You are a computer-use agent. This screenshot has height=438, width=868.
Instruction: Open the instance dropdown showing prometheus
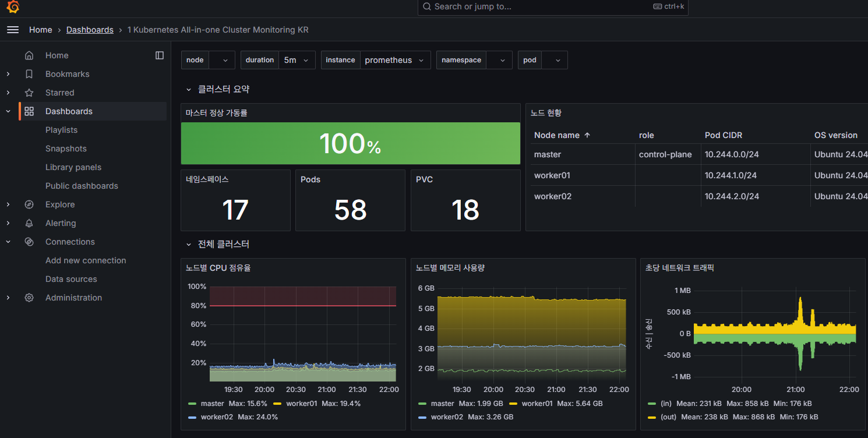click(x=395, y=59)
